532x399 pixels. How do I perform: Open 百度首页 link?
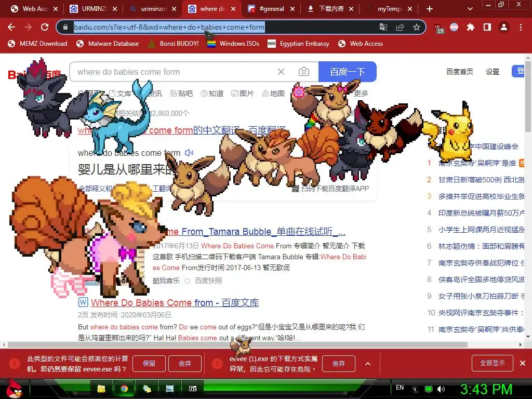[460, 72]
